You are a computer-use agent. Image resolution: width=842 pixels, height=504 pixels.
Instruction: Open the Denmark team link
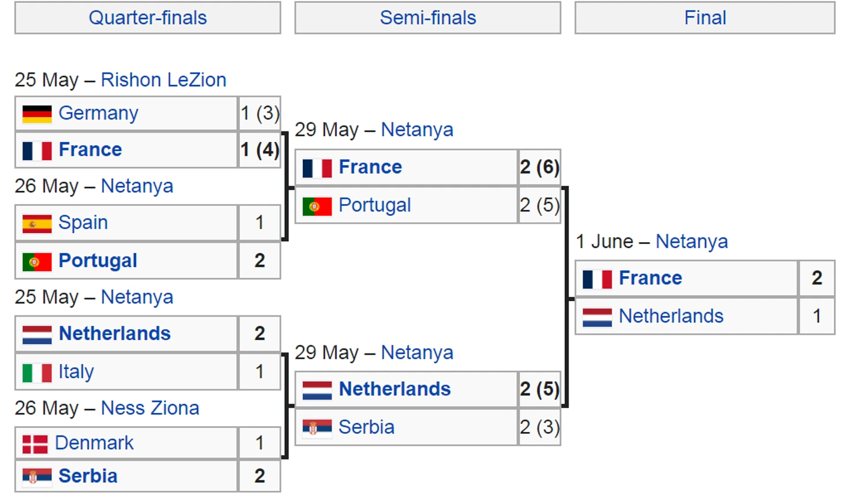[x=95, y=443]
